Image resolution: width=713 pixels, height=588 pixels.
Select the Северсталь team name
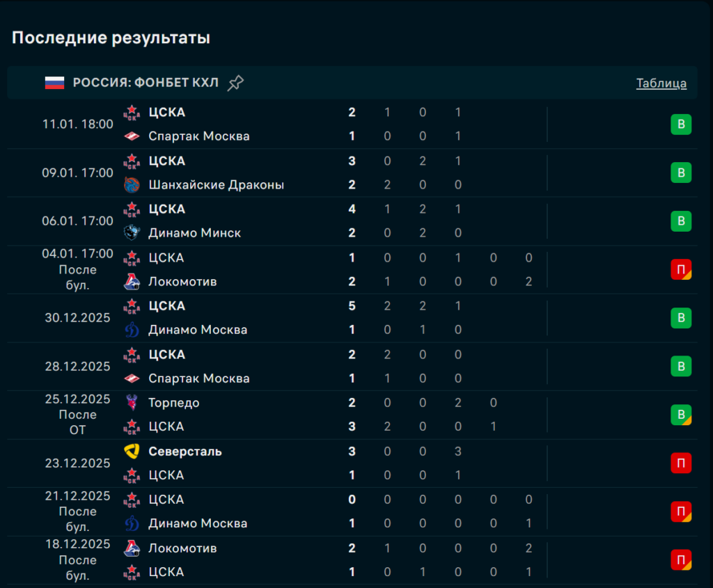click(185, 452)
